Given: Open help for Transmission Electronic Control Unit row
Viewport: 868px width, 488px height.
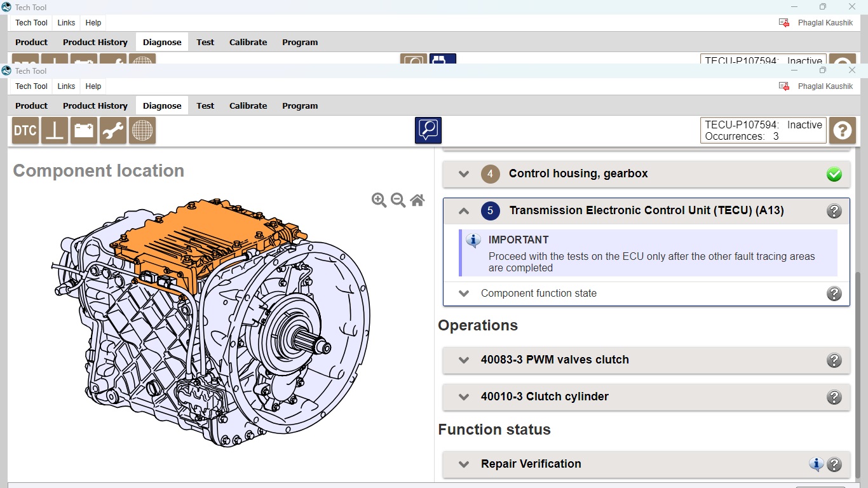Looking at the screenshot, I should click(834, 211).
